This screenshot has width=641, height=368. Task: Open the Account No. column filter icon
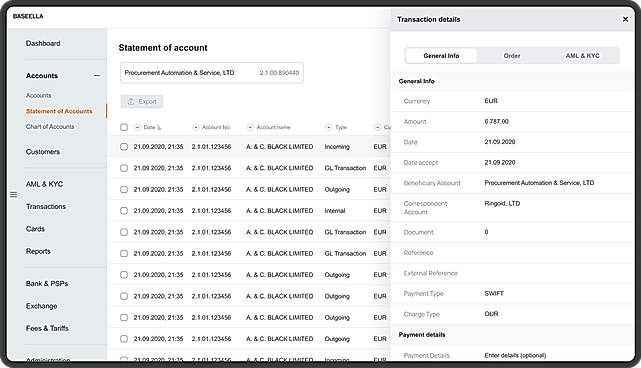click(195, 127)
